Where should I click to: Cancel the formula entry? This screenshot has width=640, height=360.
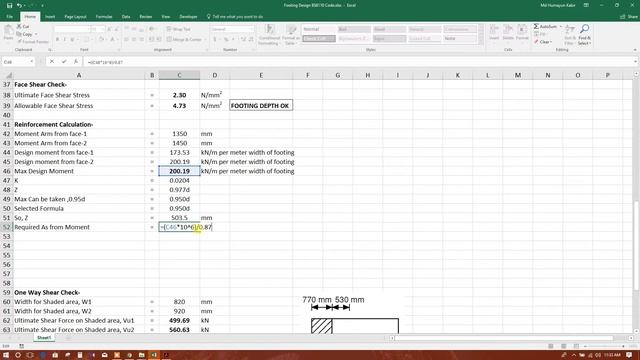[x=52, y=62]
